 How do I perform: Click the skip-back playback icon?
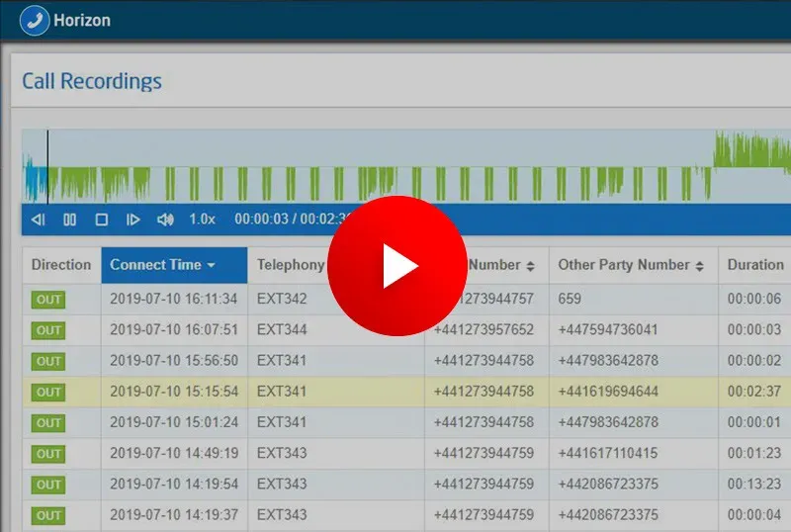point(39,220)
